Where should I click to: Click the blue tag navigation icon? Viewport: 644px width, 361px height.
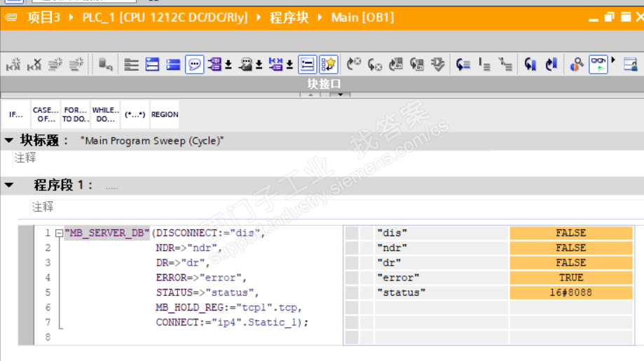(x=275, y=64)
